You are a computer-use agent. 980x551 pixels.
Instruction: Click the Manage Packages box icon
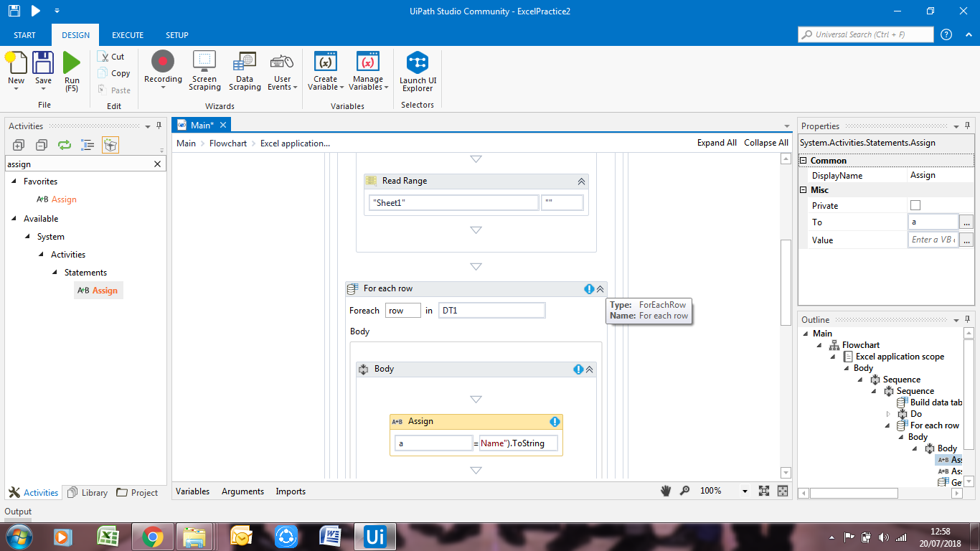[110, 145]
